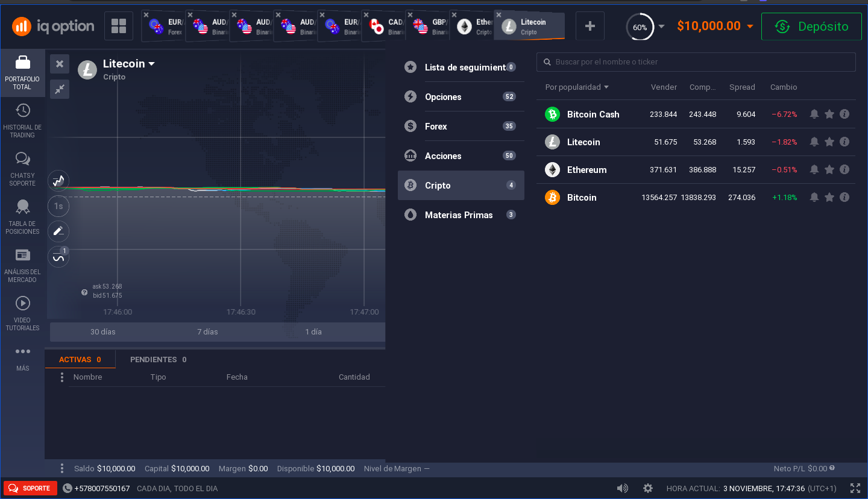Open Neto P/L help icon
Screen dimensions: 868x499
click(832, 468)
